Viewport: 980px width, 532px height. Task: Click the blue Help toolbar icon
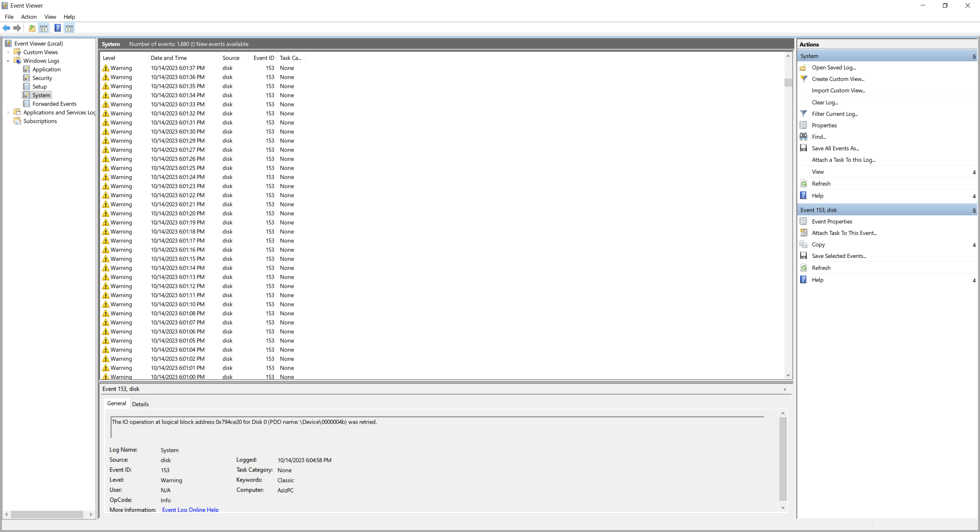[57, 28]
